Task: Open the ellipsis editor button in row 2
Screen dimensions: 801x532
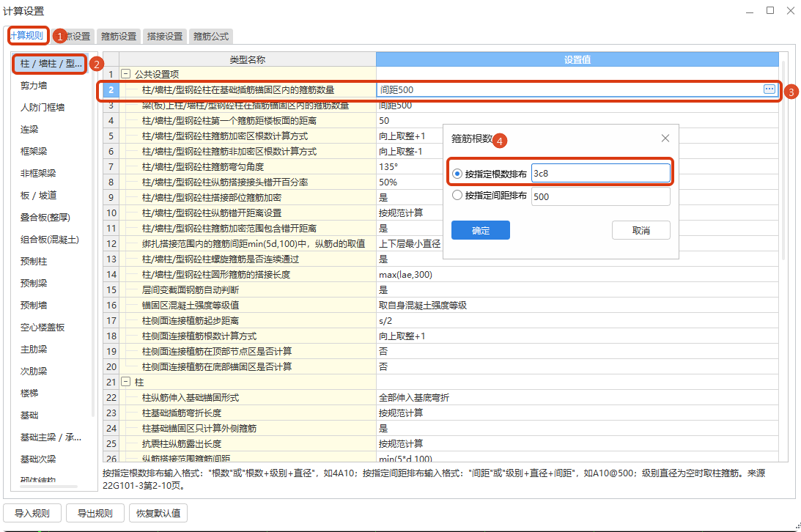Action: (769, 89)
